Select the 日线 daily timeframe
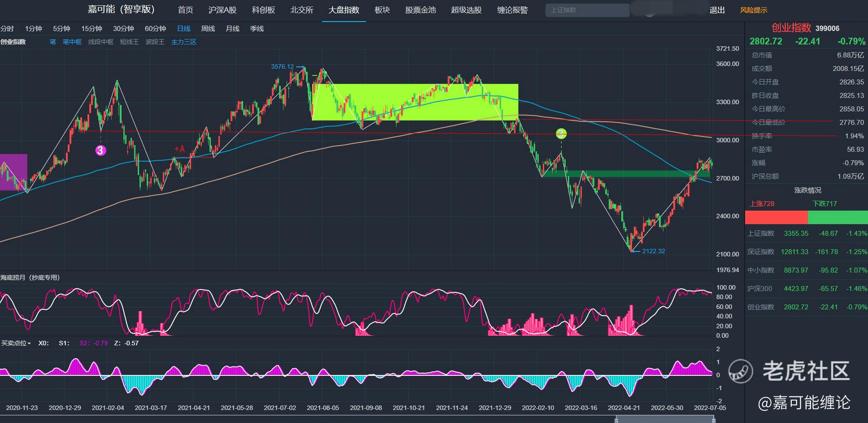Screen dimensions: 868x423 (x=183, y=28)
